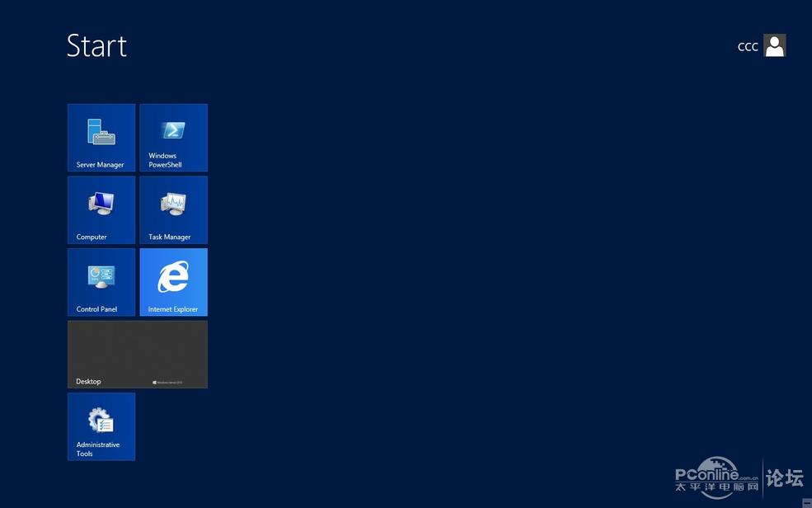
Task: Open the Computer tile
Action: (101, 209)
